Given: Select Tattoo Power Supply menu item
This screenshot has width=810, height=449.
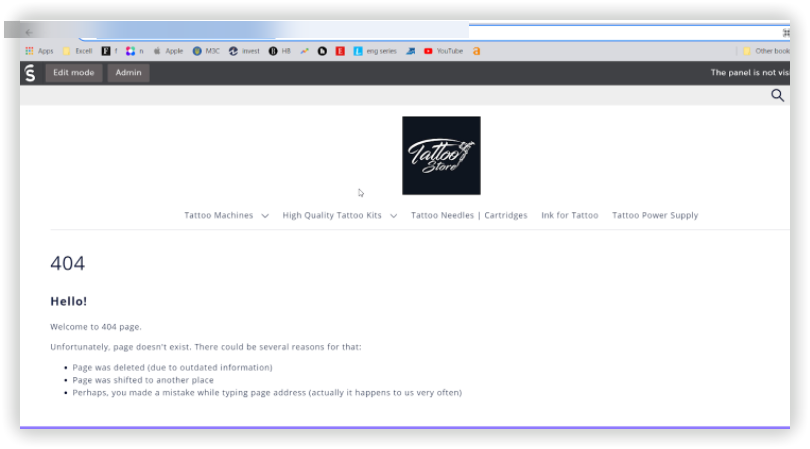Looking at the screenshot, I should [655, 215].
